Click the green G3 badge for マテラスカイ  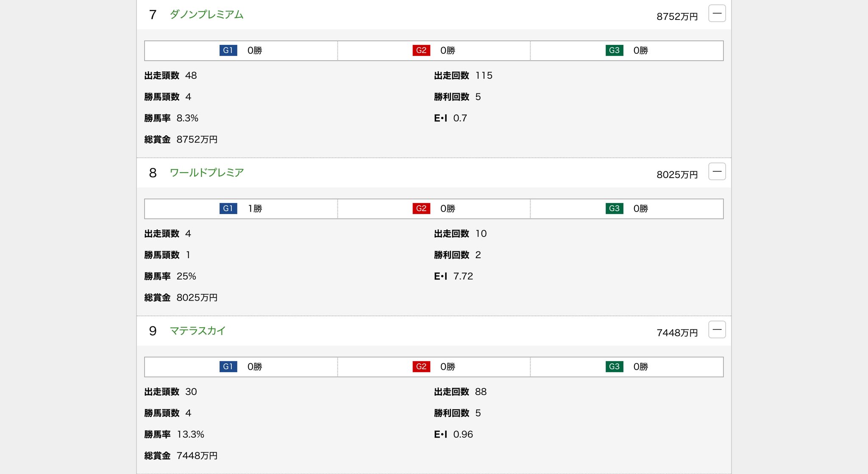(614, 367)
